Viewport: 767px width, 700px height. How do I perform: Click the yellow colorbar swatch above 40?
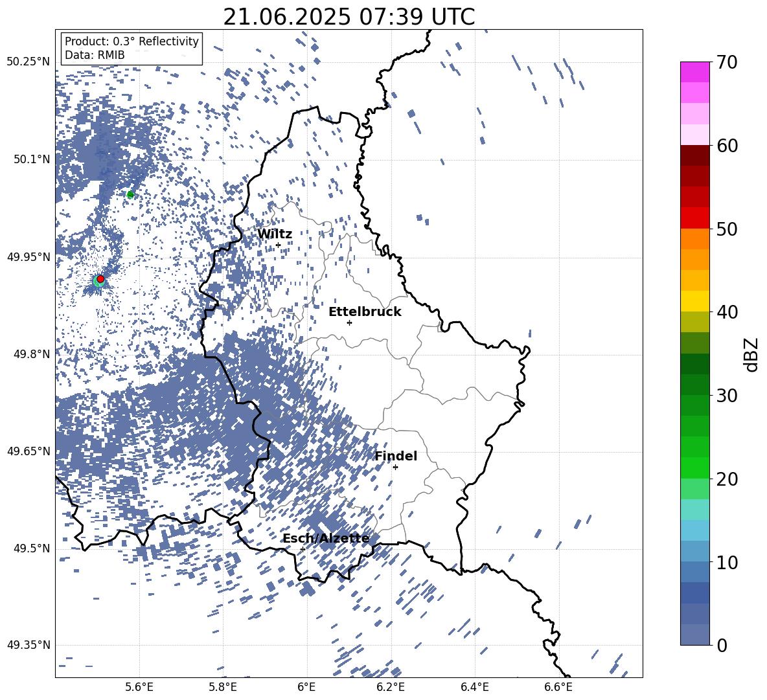point(694,301)
